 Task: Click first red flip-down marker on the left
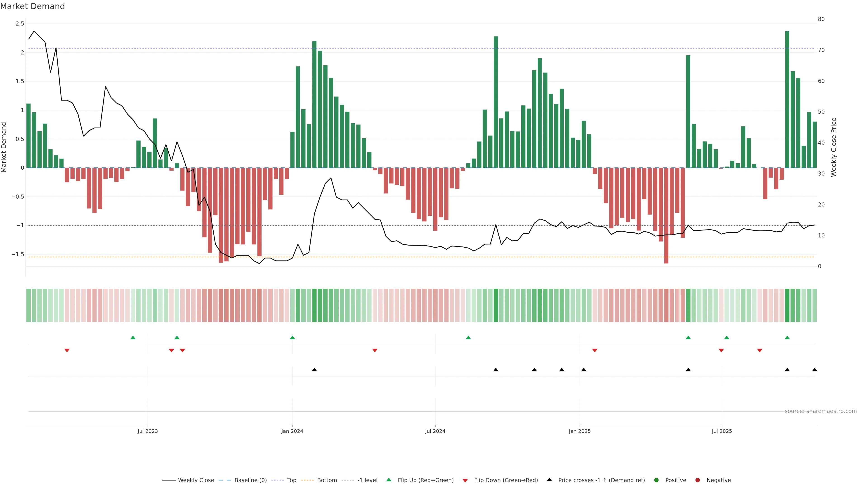pos(67,351)
